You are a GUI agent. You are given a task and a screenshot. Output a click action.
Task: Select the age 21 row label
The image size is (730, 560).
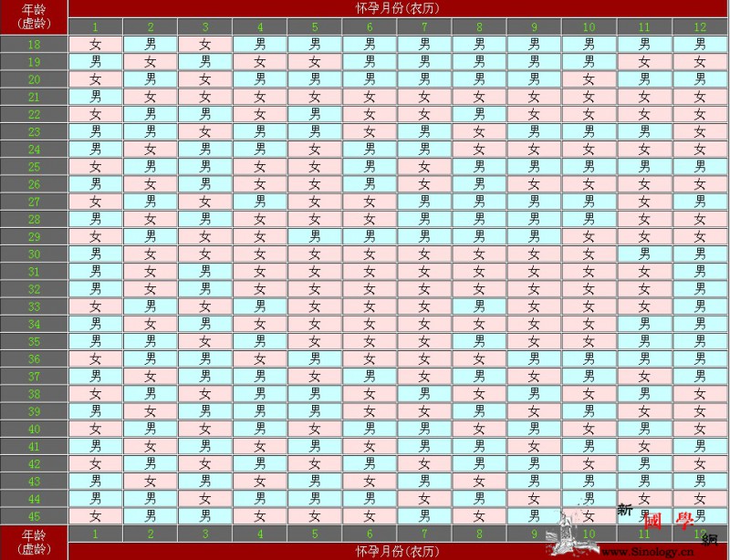pos(34,97)
